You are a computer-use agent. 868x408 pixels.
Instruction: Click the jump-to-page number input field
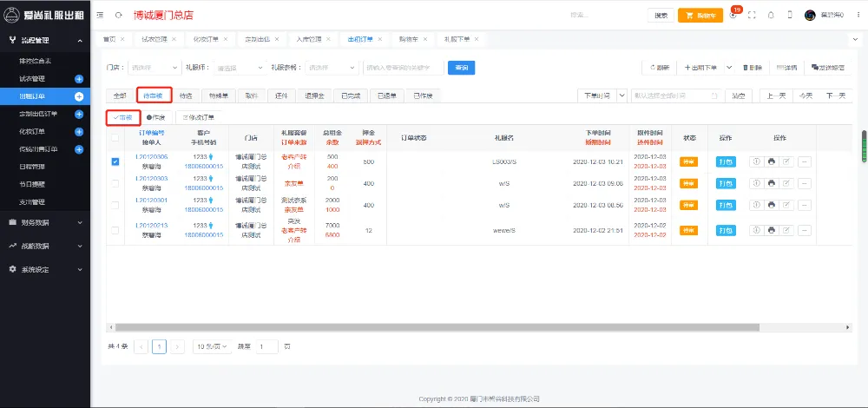pos(266,346)
